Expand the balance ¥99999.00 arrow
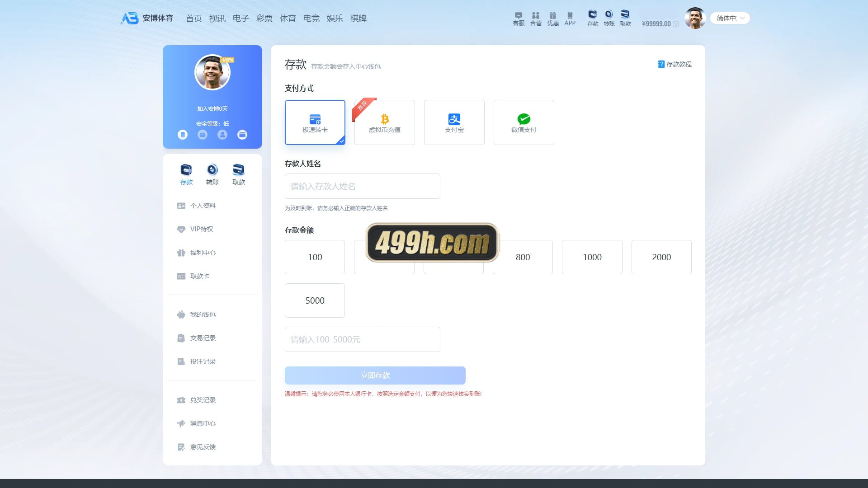868x488 pixels. point(676,24)
